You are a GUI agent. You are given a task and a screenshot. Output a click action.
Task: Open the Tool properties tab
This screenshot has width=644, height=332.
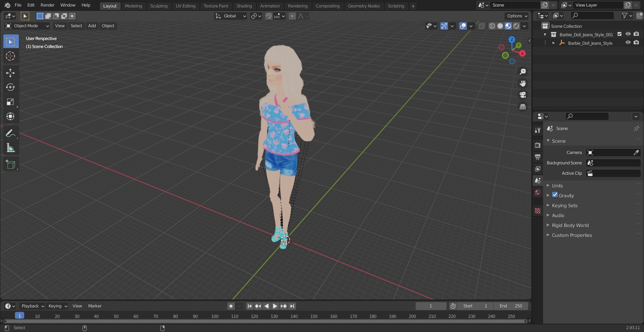(537, 130)
